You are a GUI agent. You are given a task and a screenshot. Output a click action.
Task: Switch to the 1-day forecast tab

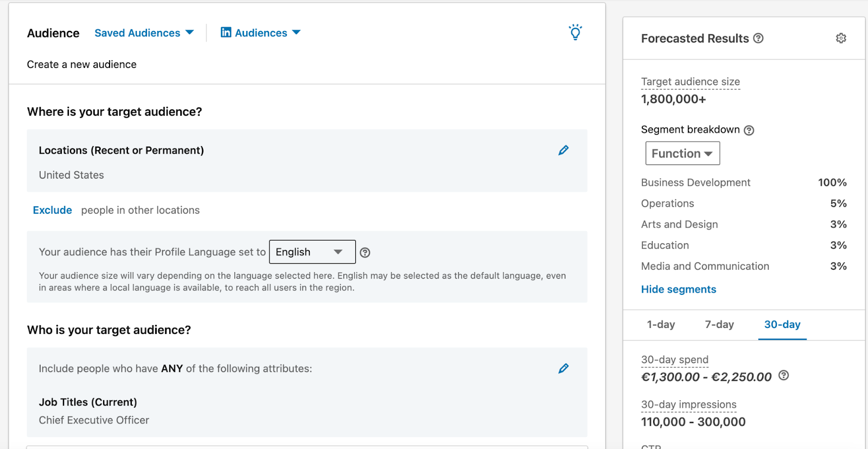tap(661, 325)
